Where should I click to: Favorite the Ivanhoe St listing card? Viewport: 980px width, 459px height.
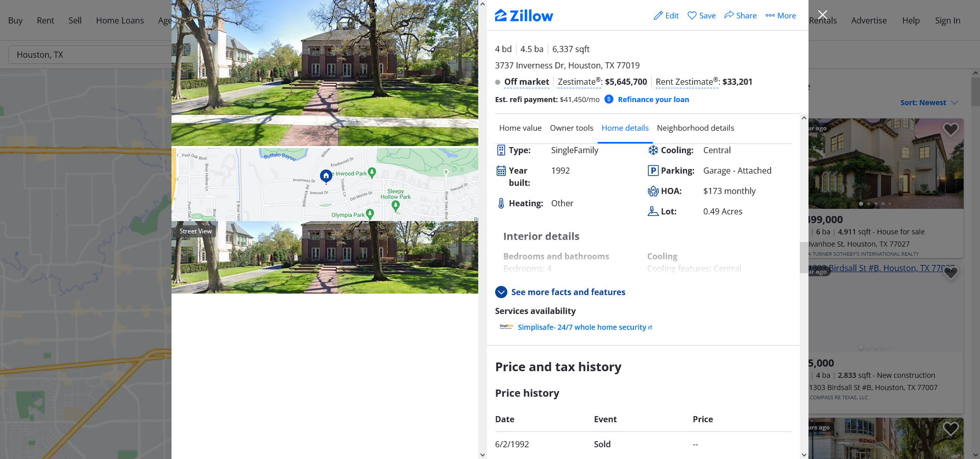950,130
